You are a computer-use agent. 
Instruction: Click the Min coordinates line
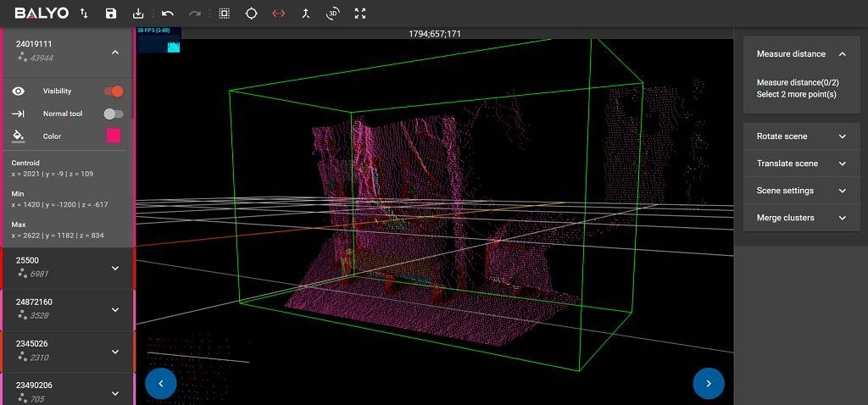tap(59, 205)
